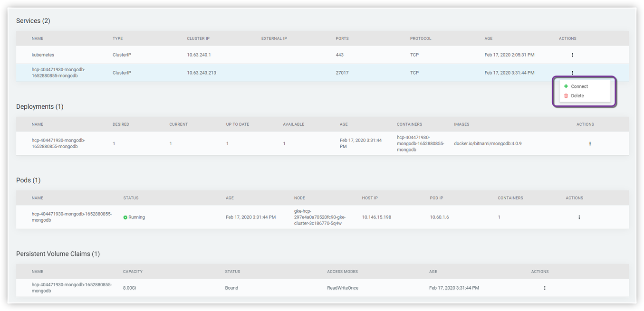
Task: Click the Pod IP 10.60.1.6 value
Action: (439, 217)
